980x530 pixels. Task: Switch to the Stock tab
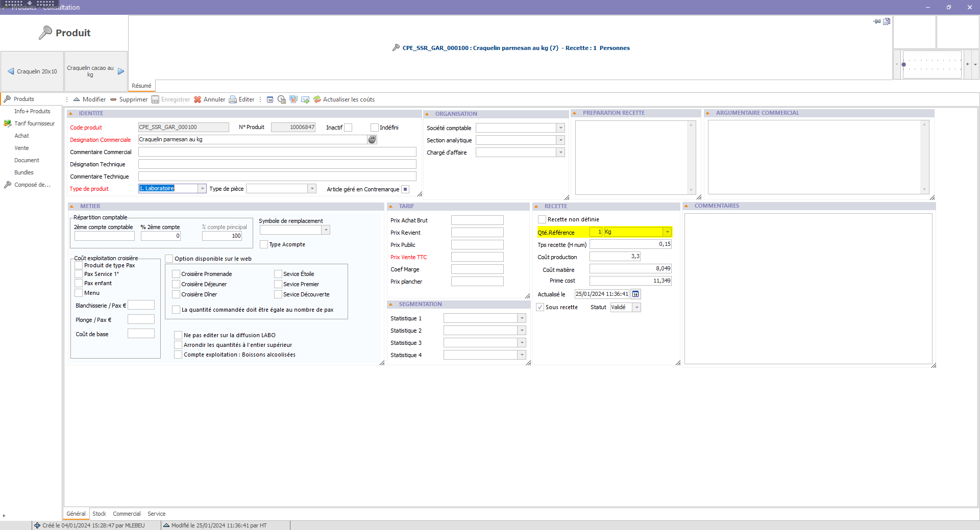(99, 514)
